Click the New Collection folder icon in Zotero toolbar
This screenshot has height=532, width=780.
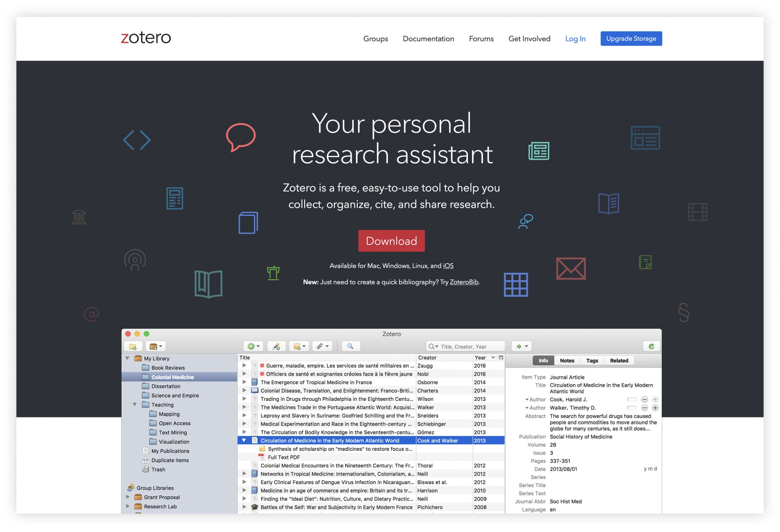tap(133, 346)
